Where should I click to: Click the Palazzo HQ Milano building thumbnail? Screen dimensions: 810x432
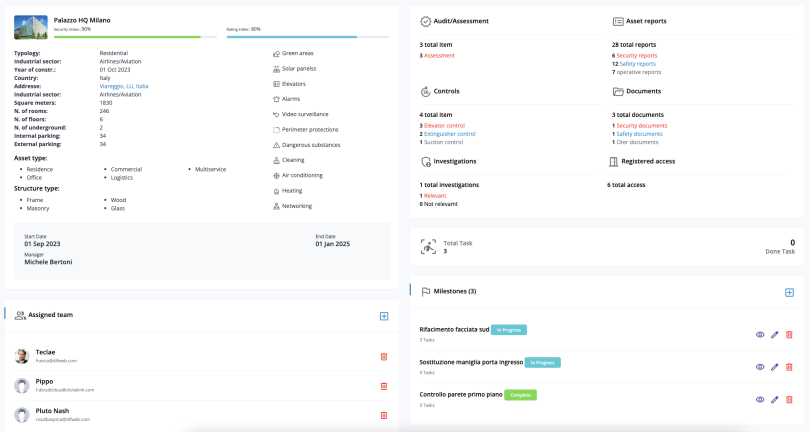[30, 27]
